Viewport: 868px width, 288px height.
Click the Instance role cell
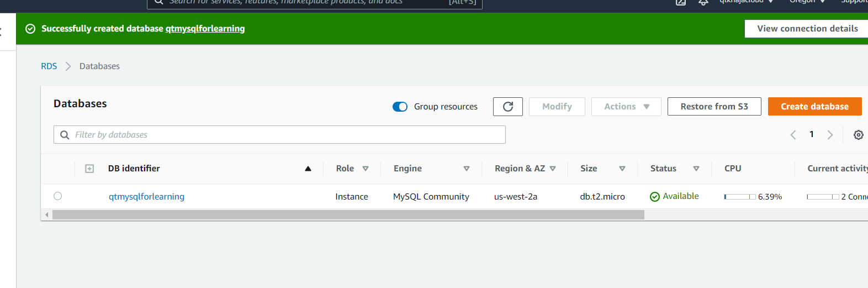coord(351,197)
